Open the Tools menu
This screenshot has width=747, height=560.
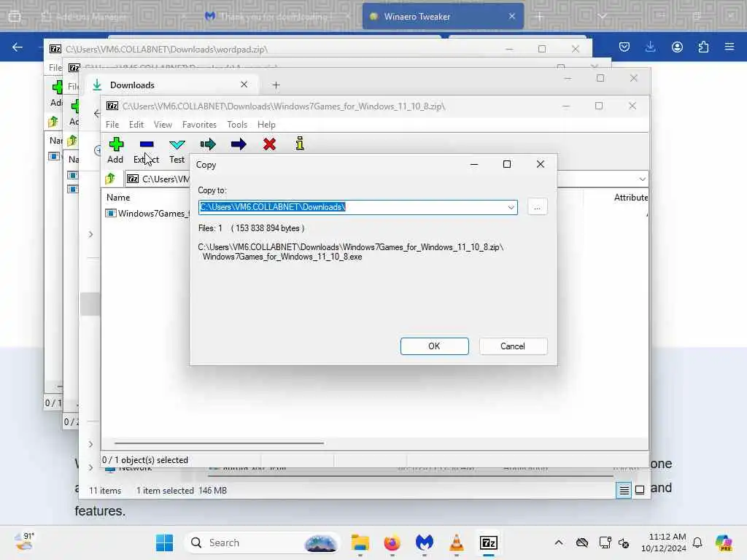pyautogui.click(x=237, y=125)
